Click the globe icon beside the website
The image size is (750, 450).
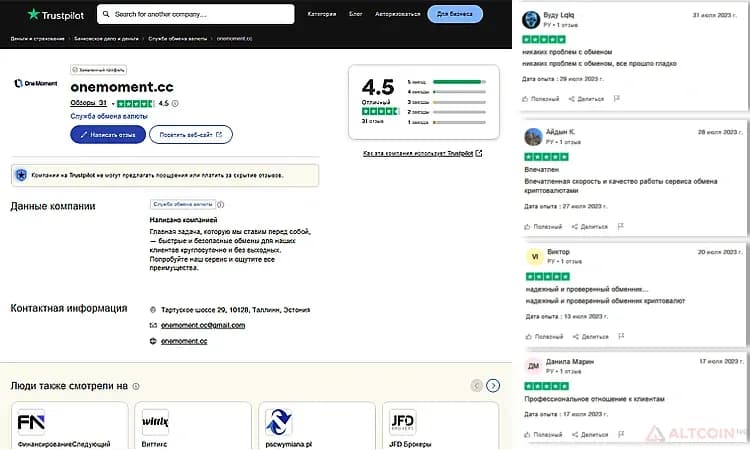pos(153,341)
